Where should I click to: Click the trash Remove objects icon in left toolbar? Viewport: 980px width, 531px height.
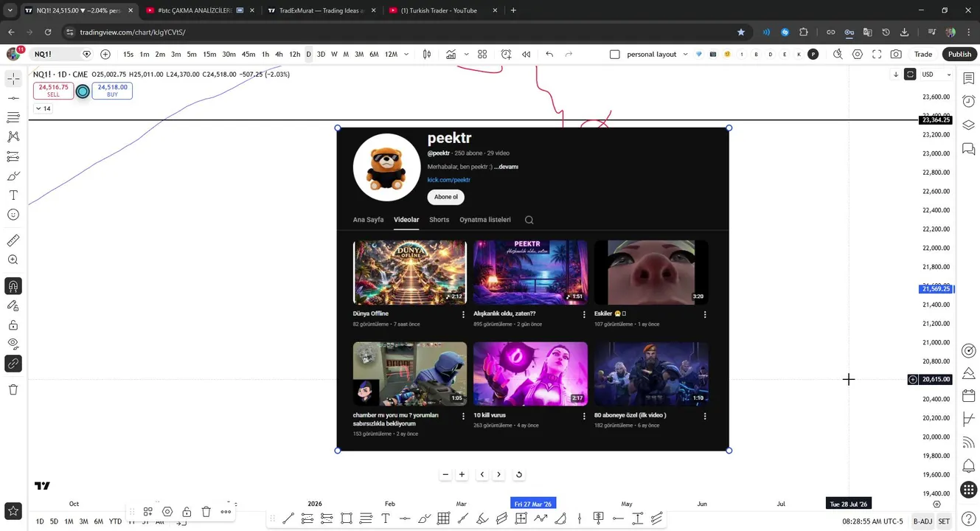(13, 389)
